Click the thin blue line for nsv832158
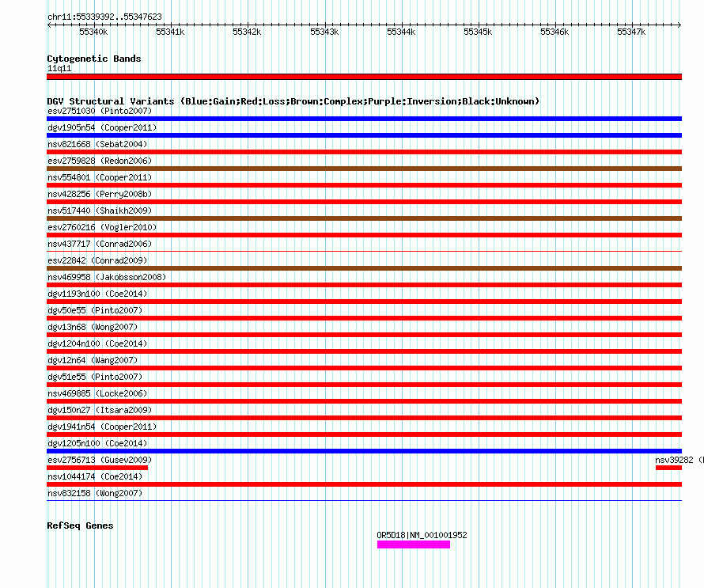Screen dimensions: 704x588 tap(364, 500)
